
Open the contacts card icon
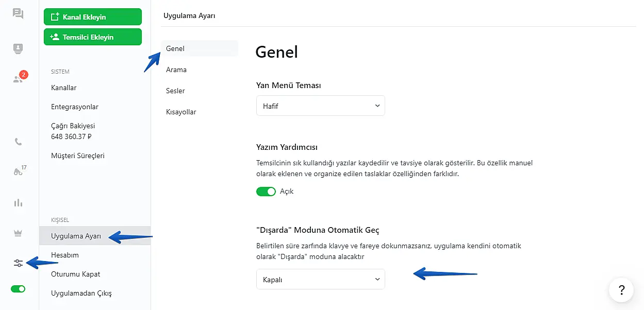click(18, 48)
